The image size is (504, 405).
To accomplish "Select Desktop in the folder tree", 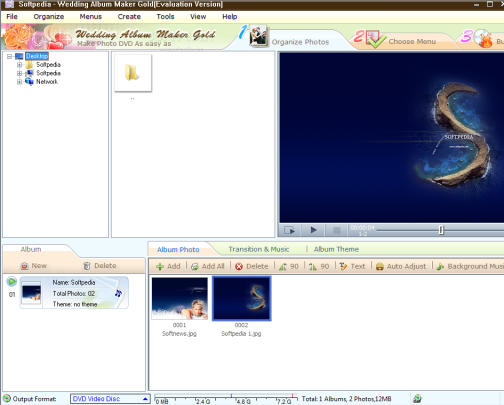I will coord(37,56).
